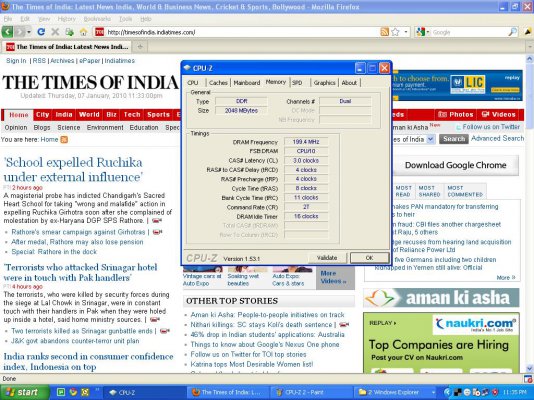The image size is (534, 400).
Task: Open Katrina tops Most Desirable Women story
Action: [251, 364]
